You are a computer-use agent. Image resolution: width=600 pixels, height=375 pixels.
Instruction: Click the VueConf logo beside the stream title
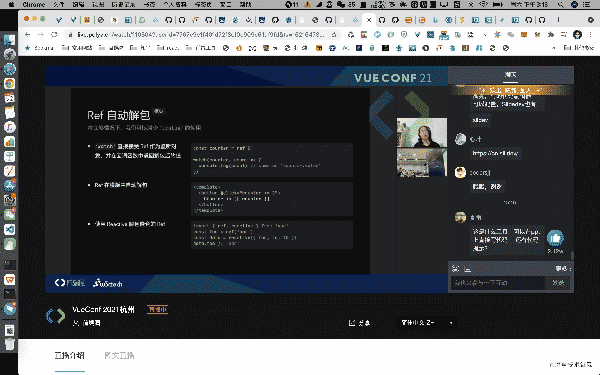[55, 316]
